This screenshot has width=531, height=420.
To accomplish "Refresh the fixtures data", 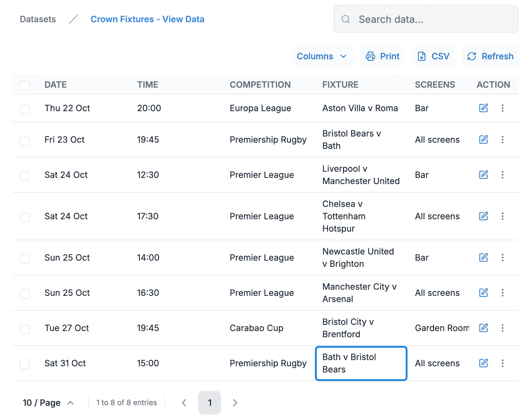I will 490,56.
